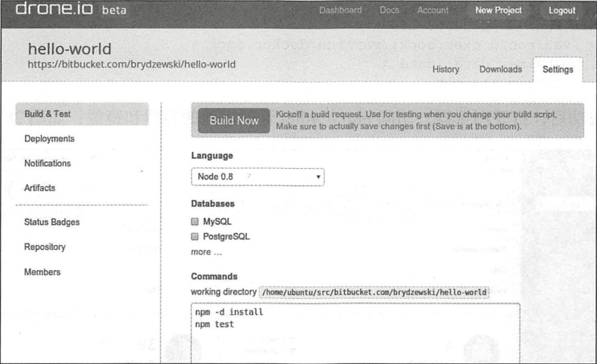Click the New Project button

click(x=499, y=11)
